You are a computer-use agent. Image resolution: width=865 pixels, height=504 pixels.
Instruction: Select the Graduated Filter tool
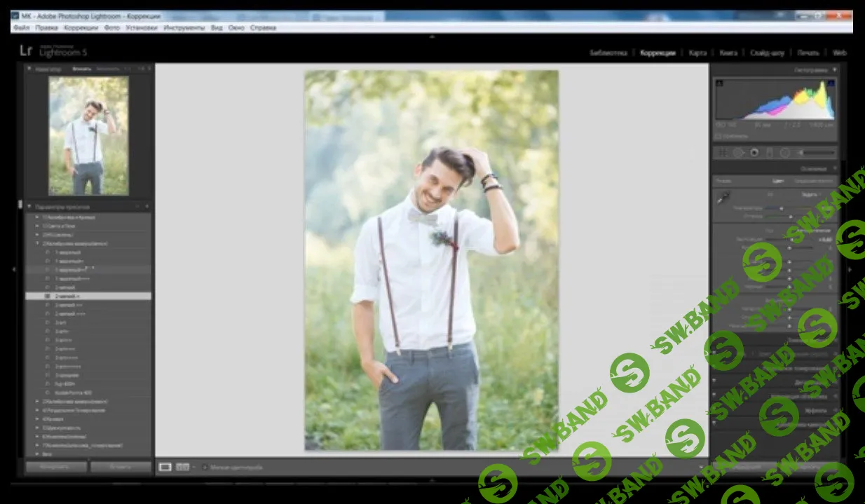tap(769, 152)
